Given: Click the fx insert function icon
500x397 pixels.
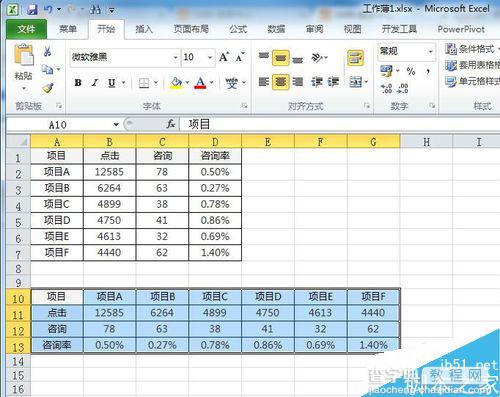Looking at the screenshot, I should coord(171,124).
